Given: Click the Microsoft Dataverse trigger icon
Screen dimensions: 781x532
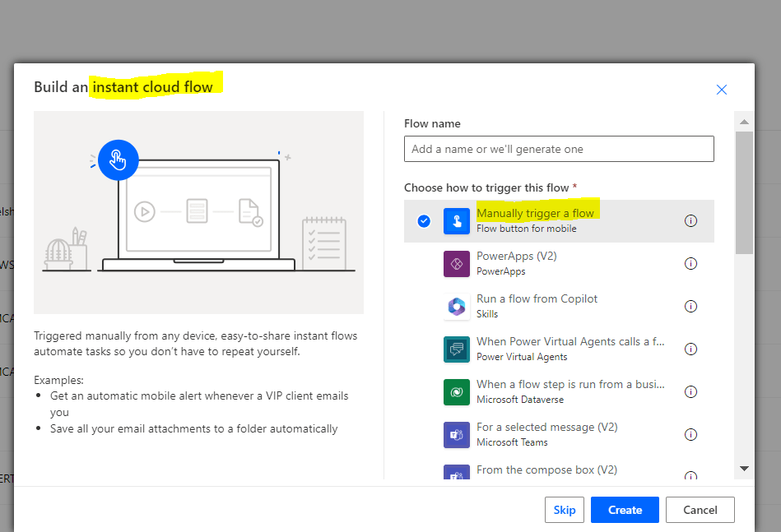Looking at the screenshot, I should [456, 391].
